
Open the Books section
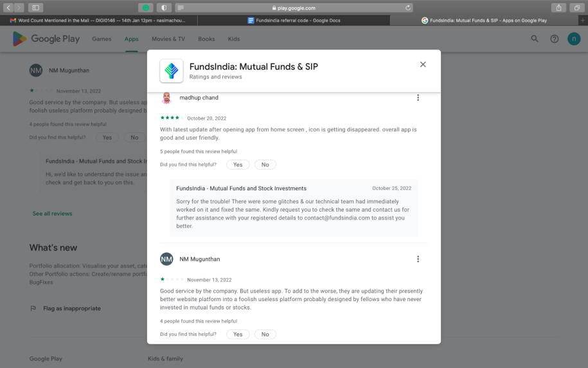point(206,39)
